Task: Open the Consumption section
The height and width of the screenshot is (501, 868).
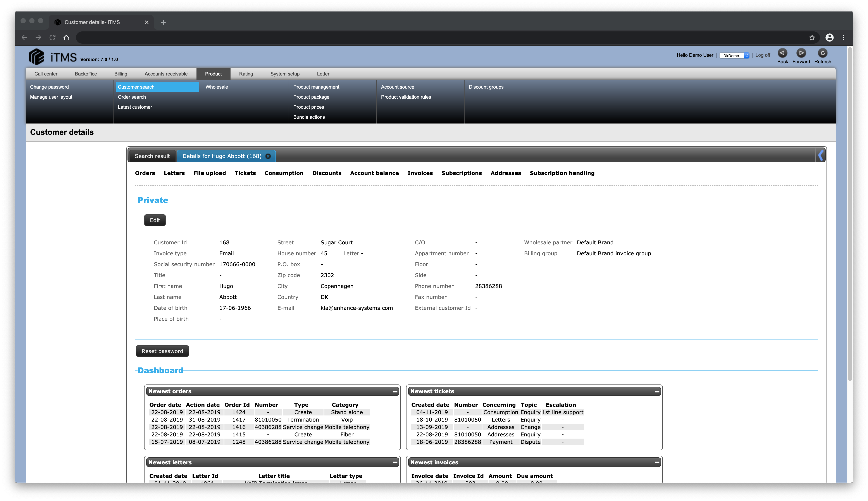Action: click(x=284, y=173)
